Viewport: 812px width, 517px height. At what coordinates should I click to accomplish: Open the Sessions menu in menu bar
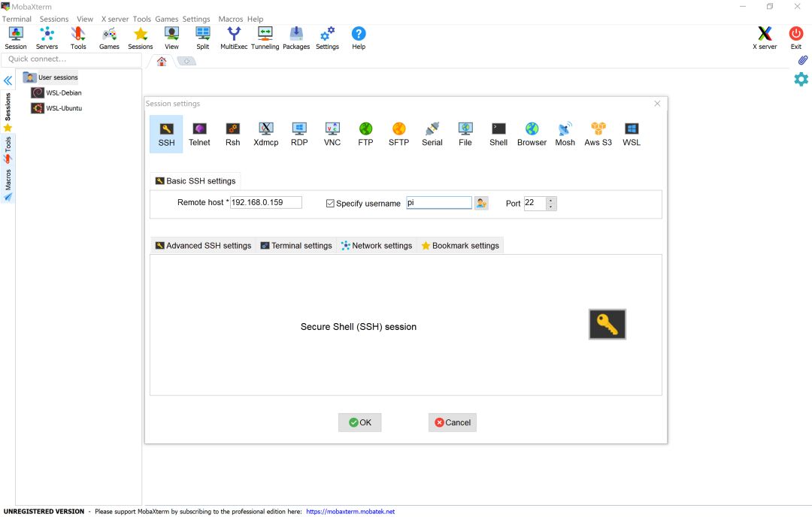point(54,19)
